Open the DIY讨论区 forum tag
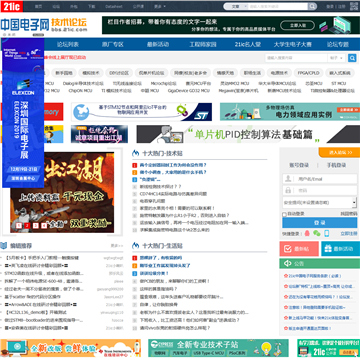This screenshot has height=360, width=360. click(119, 73)
